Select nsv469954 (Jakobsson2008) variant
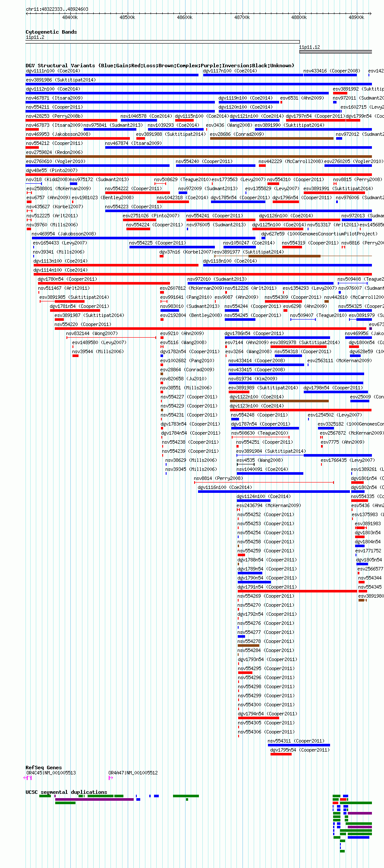Image resolution: width=384 pixels, height=868 pixels. pos(144,238)
